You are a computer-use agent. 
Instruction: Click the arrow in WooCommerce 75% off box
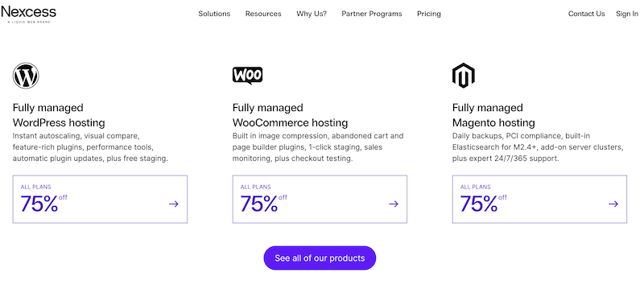coord(394,204)
